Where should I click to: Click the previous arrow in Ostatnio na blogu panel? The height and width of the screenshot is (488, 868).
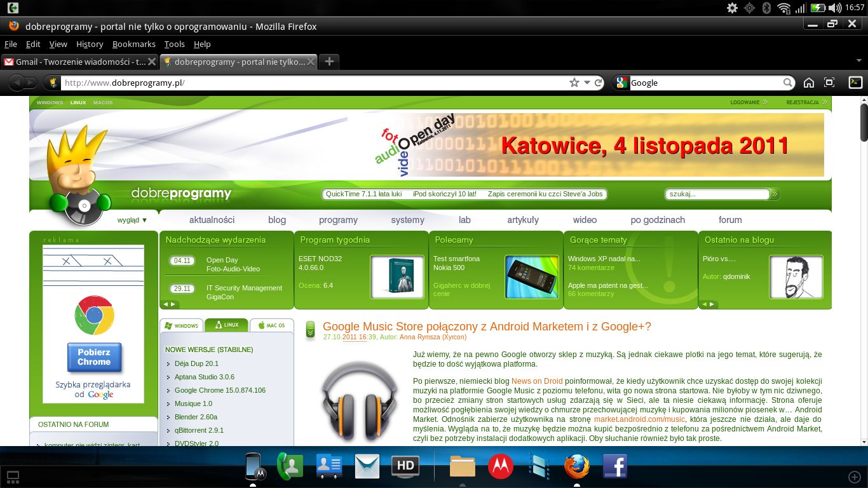click(x=705, y=304)
